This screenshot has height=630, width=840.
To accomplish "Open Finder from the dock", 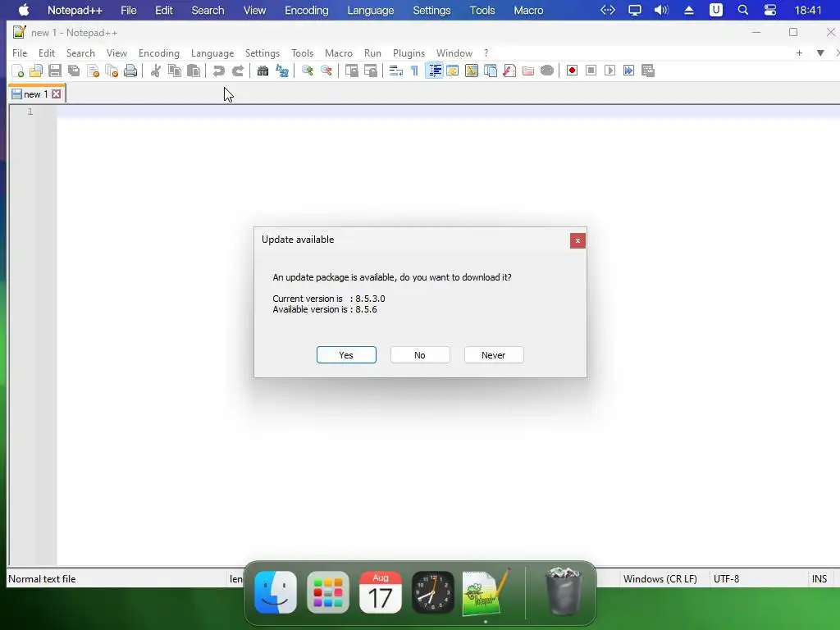I will point(276,592).
